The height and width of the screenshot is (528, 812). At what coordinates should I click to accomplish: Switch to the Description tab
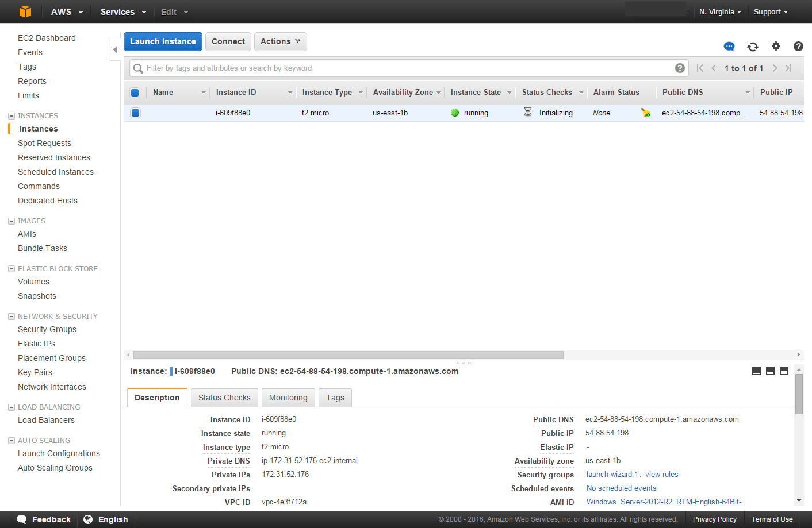[157, 398]
